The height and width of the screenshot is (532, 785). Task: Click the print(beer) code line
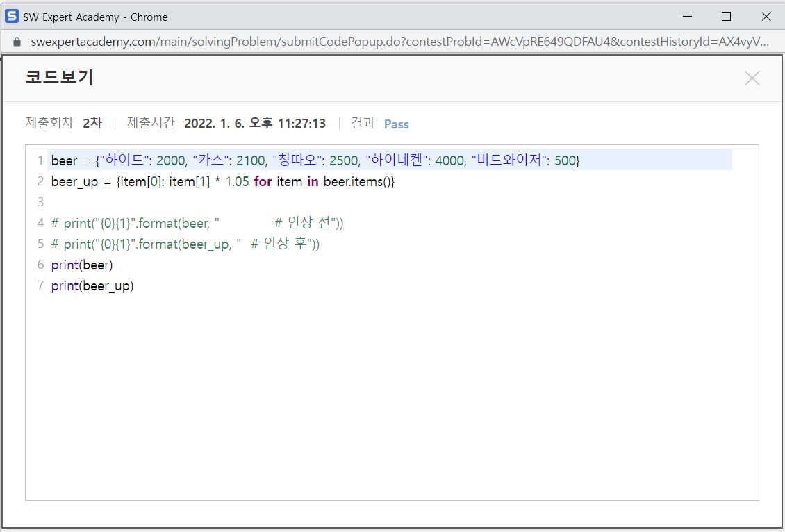82,265
